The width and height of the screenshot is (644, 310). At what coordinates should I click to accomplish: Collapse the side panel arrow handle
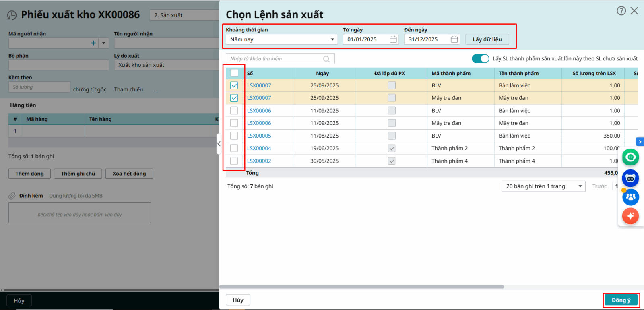click(219, 144)
